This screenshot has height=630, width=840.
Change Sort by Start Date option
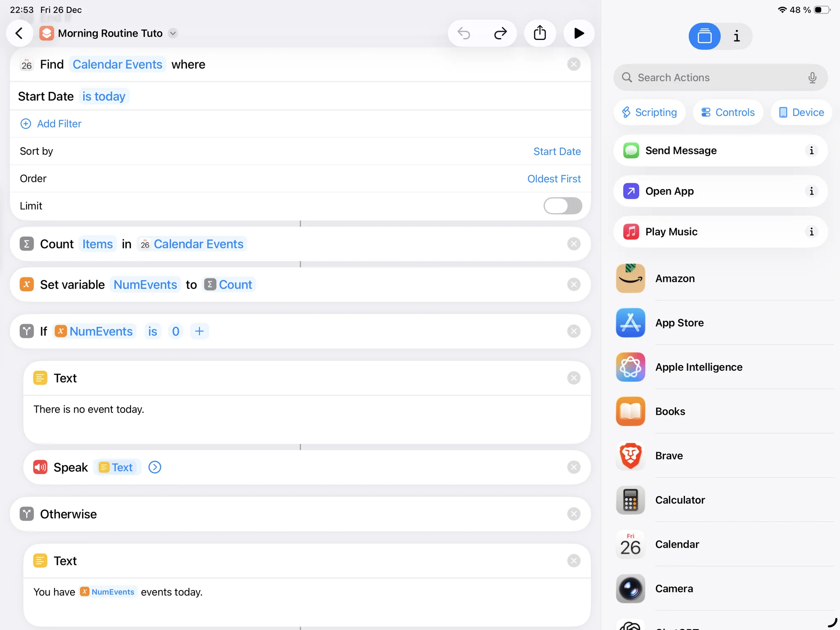click(557, 151)
